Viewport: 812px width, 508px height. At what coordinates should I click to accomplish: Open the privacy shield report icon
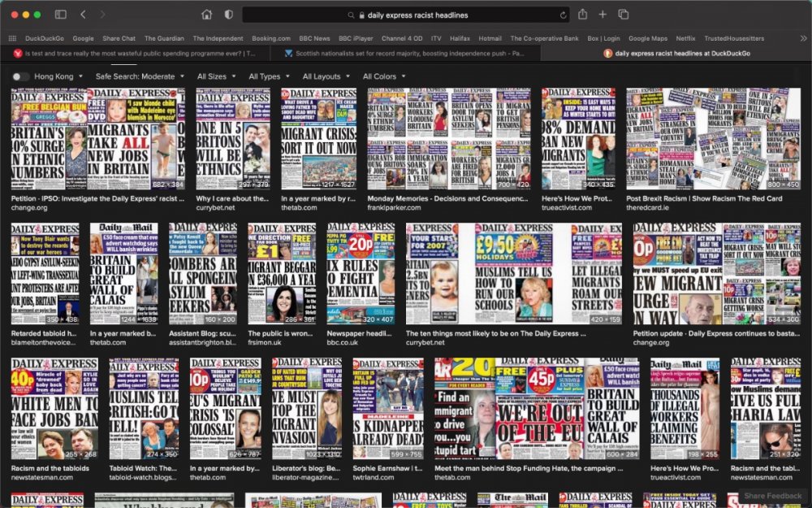coord(228,15)
